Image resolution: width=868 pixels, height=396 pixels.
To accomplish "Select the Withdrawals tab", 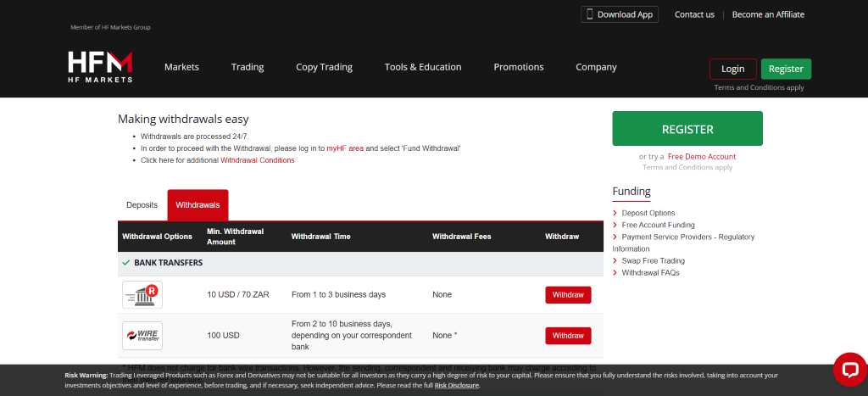I will point(198,205).
